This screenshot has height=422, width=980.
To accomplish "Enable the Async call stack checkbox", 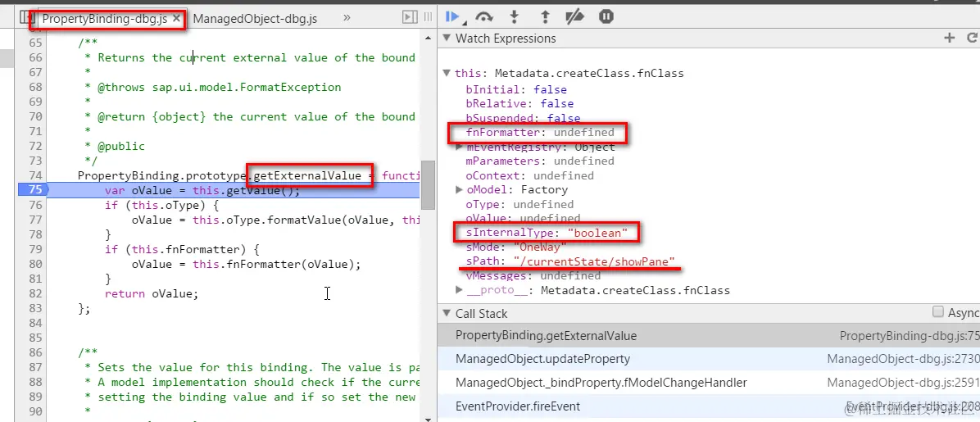I will [937, 312].
